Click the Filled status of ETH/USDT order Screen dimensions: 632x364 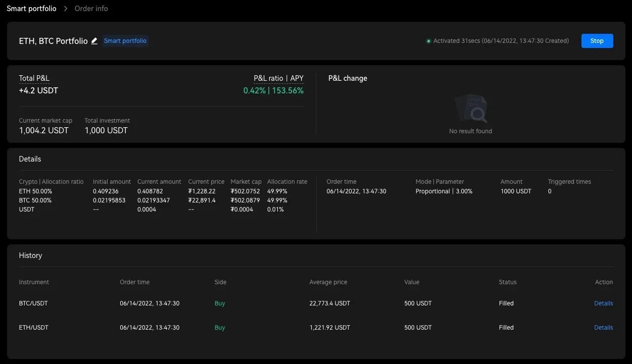point(506,328)
